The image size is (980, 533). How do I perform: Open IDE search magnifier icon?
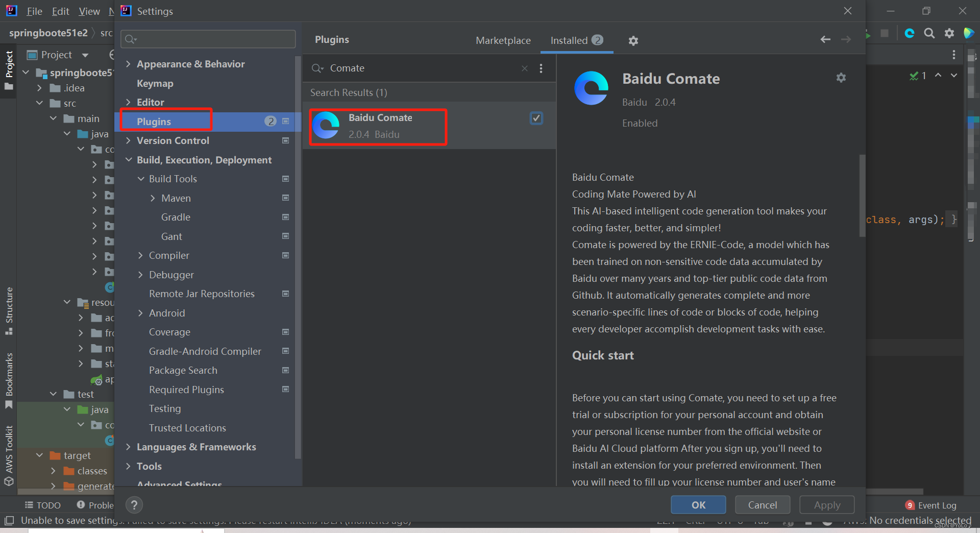click(929, 33)
